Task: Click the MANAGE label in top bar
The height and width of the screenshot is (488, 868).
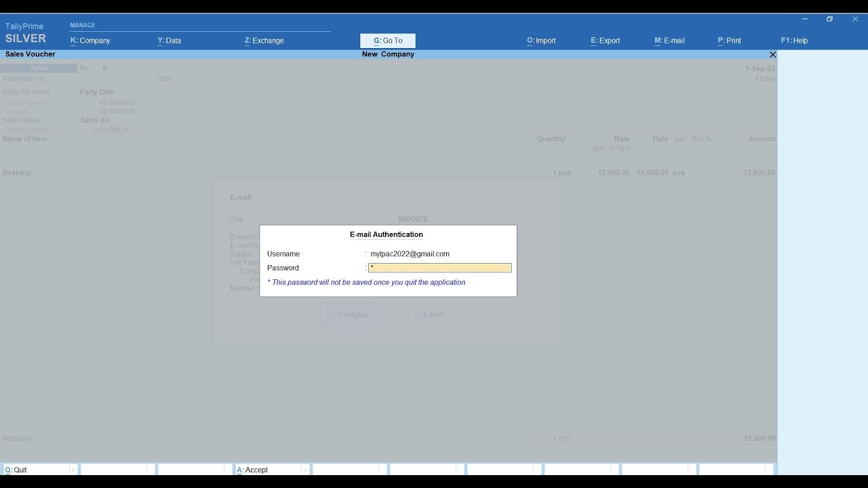Action: [83, 25]
